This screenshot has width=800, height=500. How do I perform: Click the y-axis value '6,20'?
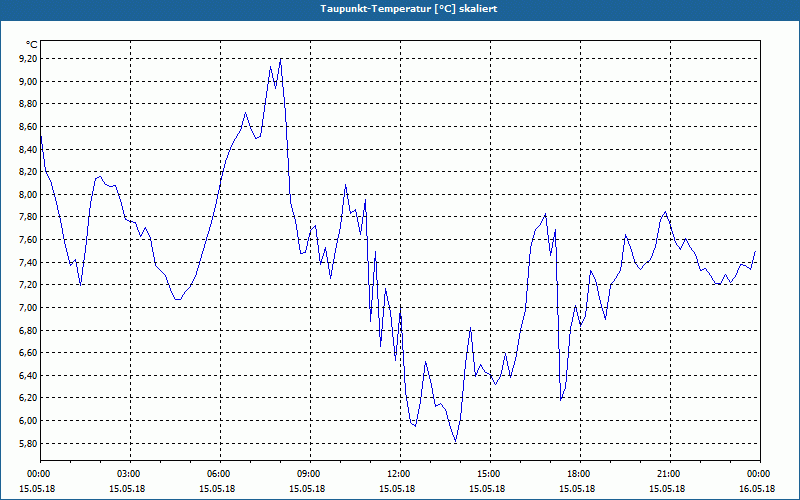(x=28, y=398)
